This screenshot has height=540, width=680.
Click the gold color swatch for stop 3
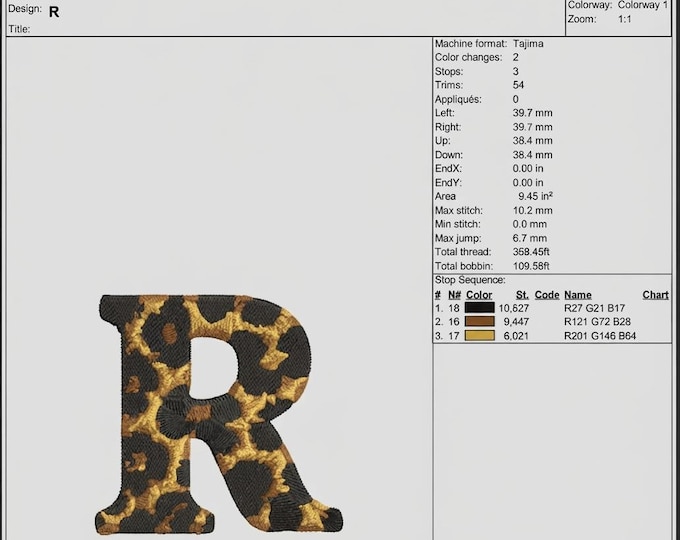[x=479, y=335]
